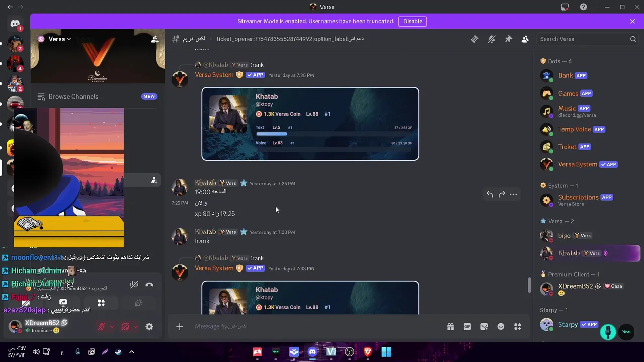Open microphone input options arrow

tap(112, 327)
